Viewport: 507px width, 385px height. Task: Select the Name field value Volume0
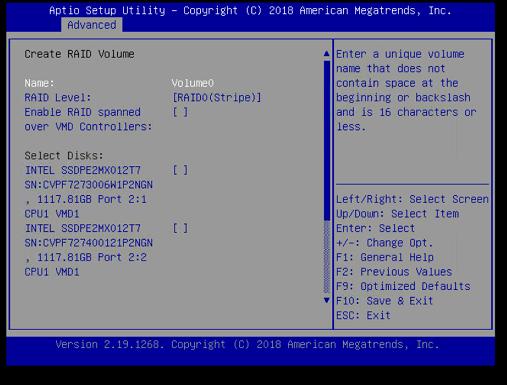point(193,83)
